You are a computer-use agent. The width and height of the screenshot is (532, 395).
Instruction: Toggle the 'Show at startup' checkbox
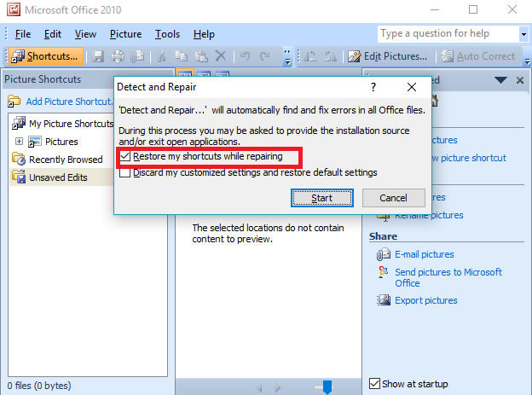(374, 383)
